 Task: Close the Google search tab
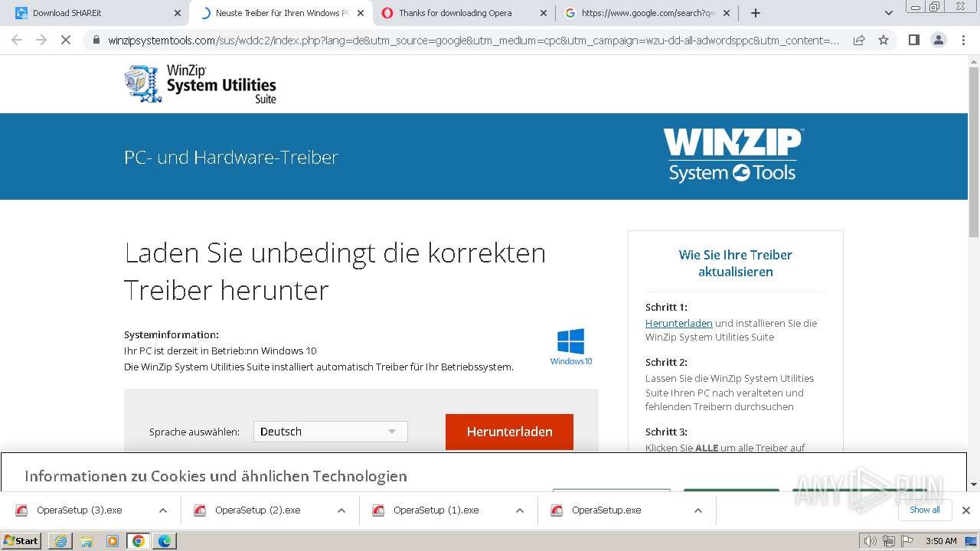click(727, 13)
